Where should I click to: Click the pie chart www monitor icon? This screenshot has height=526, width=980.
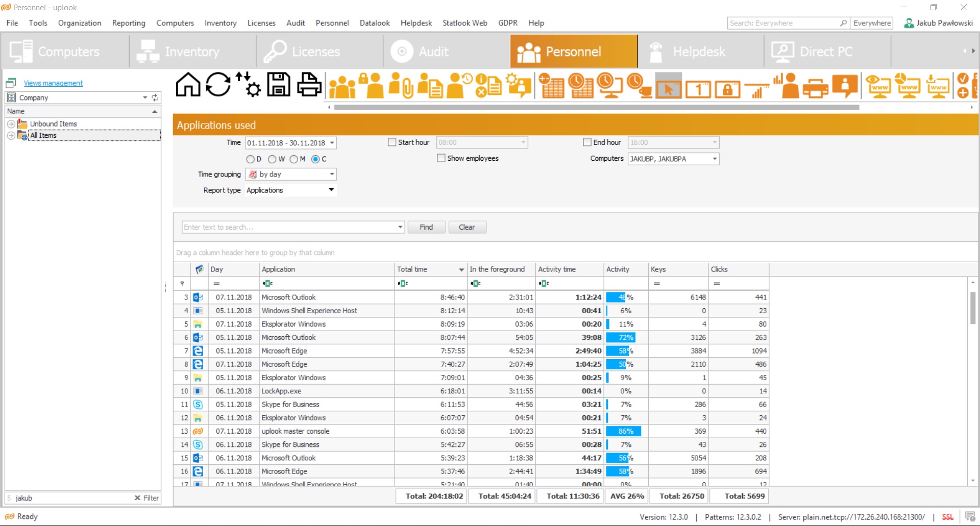pyautogui.click(x=908, y=85)
